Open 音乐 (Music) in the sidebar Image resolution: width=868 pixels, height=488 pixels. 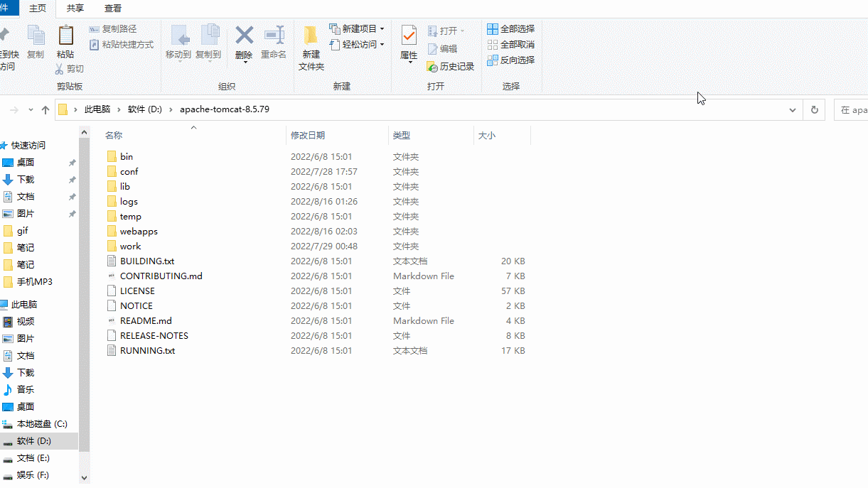click(x=25, y=389)
